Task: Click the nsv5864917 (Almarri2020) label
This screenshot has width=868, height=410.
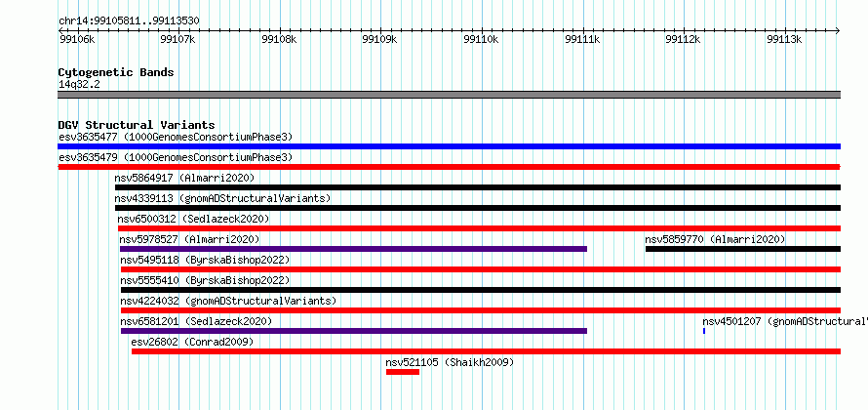Action: coord(184,178)
